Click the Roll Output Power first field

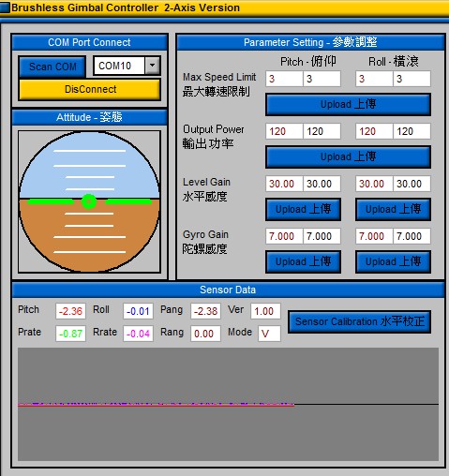[374, 131]
